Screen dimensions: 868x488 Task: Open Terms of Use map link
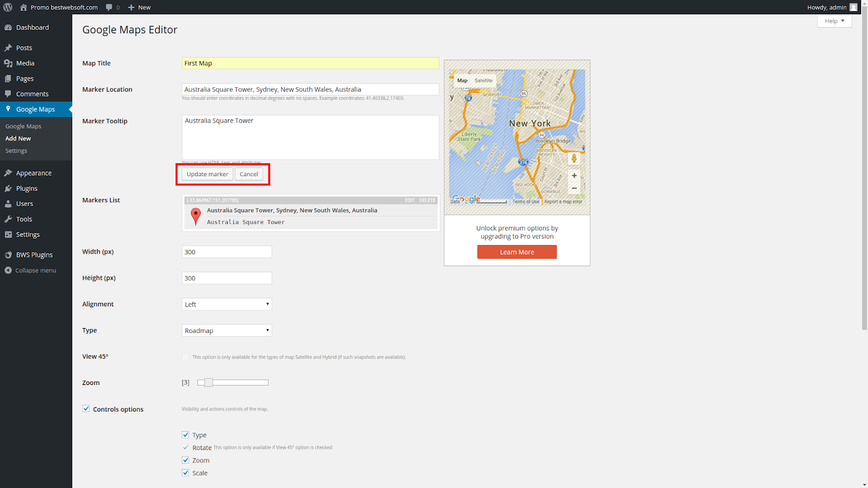pyautogui.click(x=526, y=202)
